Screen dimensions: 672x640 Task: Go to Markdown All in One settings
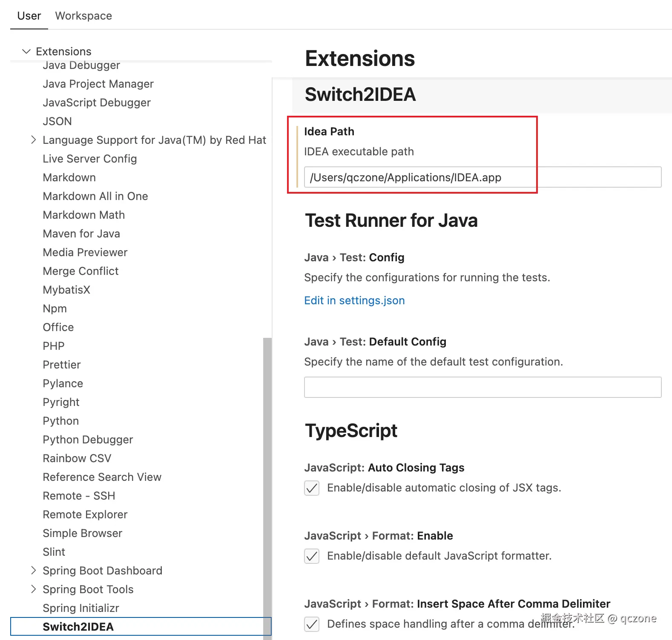pos(95,196)
